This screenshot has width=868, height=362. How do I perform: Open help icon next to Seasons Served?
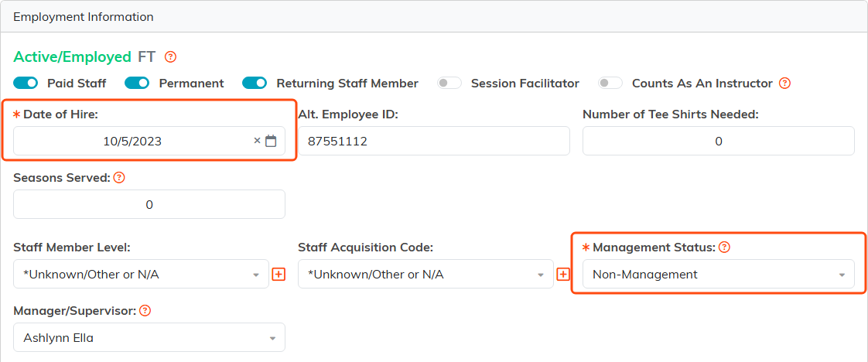click(x=119, y=178)
